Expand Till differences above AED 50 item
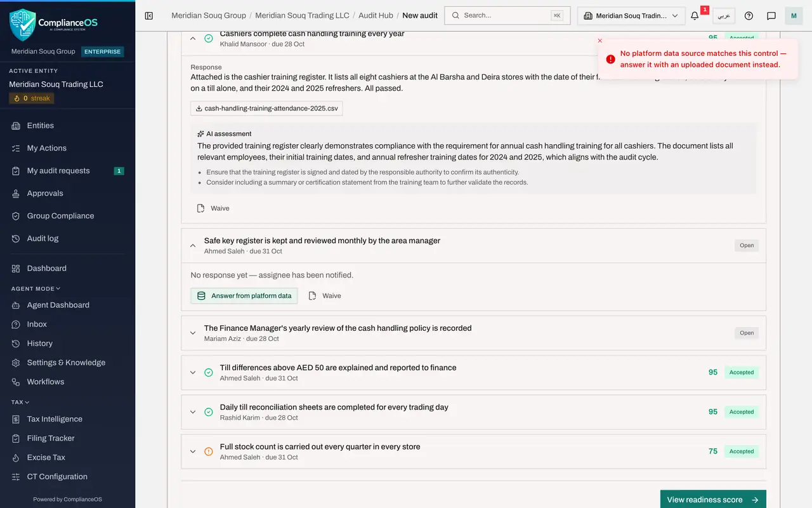The height and width of the screenshot is (508, 812). (x=193, y=373)
